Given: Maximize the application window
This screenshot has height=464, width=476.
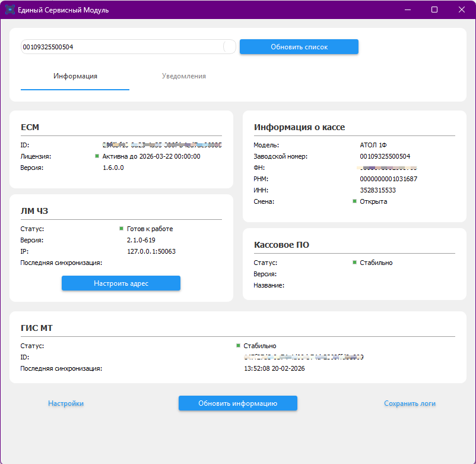Looking at the screenshot, I should [434, 10].
